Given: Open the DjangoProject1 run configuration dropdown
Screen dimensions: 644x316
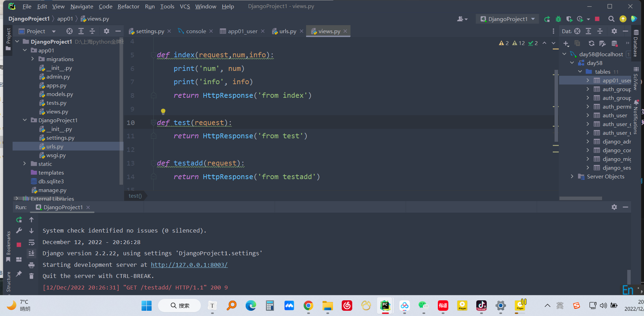Looking at the screenshot, I should pyautogui.click(x=507, y=19).
